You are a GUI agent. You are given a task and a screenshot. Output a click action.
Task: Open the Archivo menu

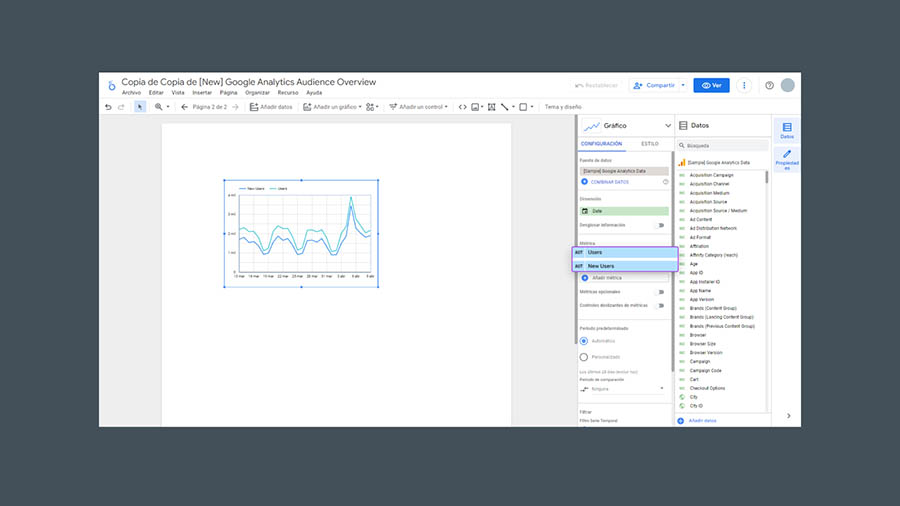(x=131, y=93)
